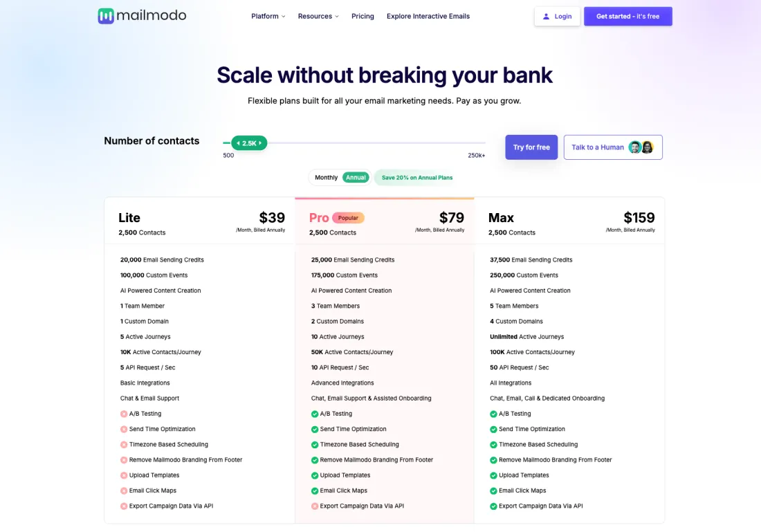Switch billing to Monthly
Image resolution: width=761 pixels, height=532 pixels.
326,178
